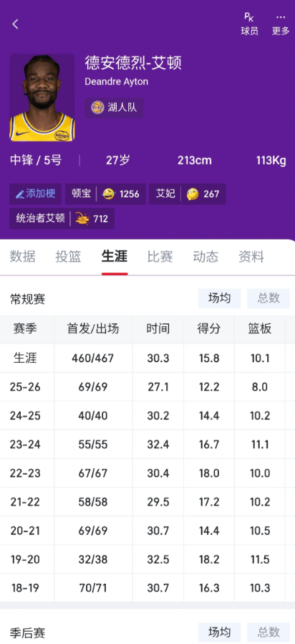
Task: Click the 中锋 / 5号 position label
Action: pyautogui.click(x=36, y=160)
